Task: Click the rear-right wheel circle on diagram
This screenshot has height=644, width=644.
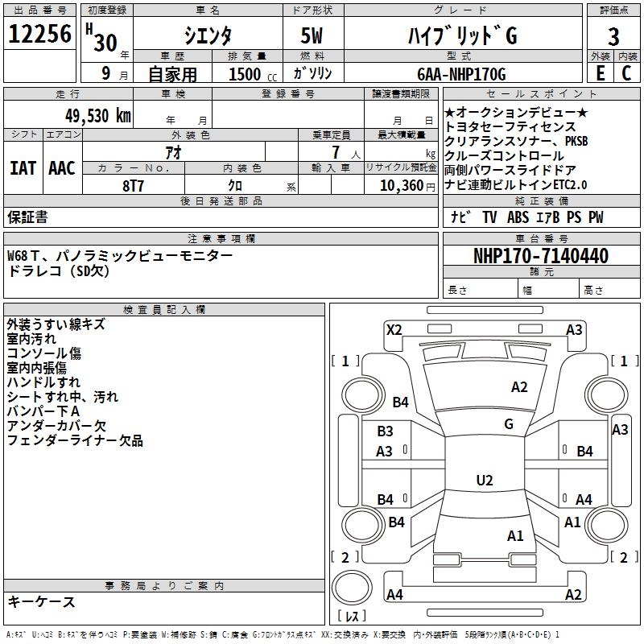Action: pyautogui.click(x=606, y=525)
